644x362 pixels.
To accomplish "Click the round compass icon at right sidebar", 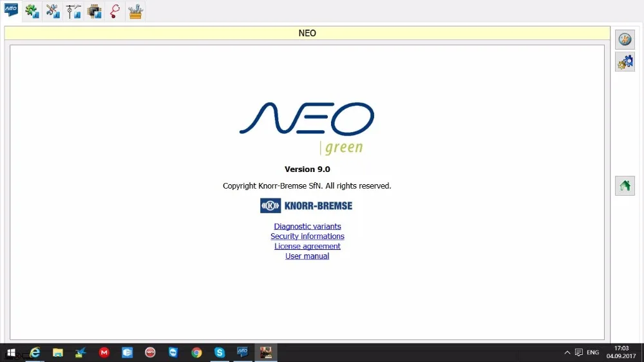I will click(x=625, y=39).
